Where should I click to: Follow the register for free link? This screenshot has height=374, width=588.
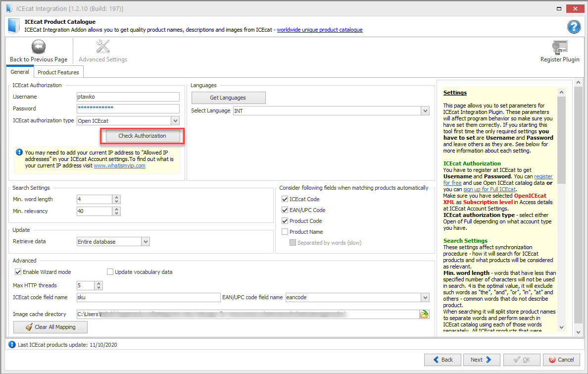point(497,179)
